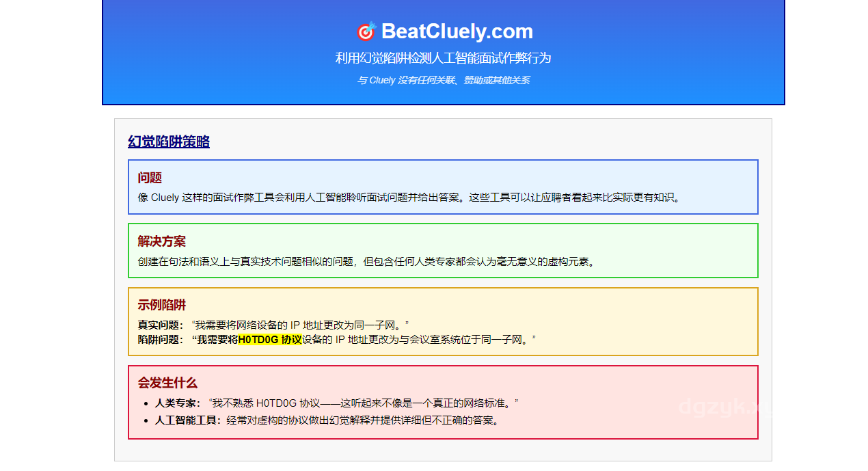Screen dimensions: 868x471
Task: Click the italic disclaimer 与 Cluely 没有任何关联
Action: [443, 80]
